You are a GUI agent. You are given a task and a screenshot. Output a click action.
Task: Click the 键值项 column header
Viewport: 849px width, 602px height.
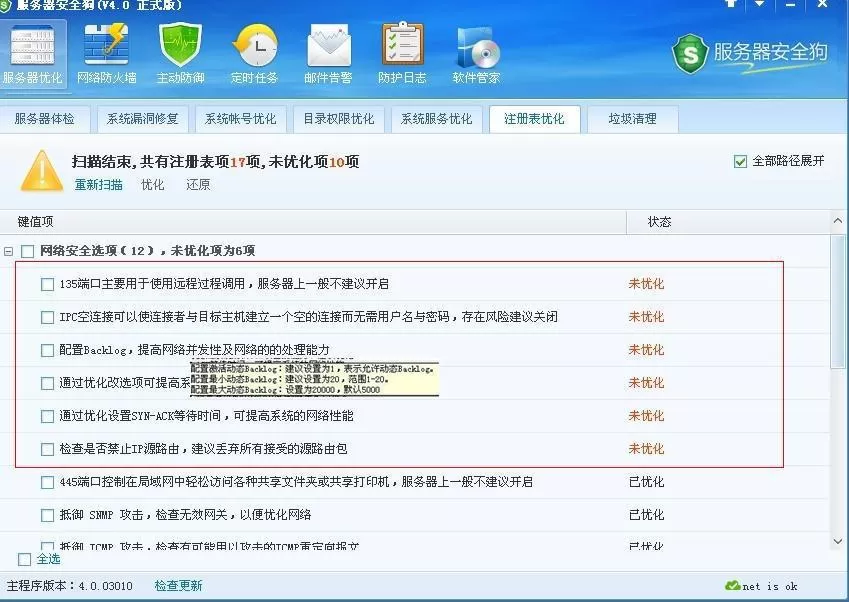click(x=313, y=222)
